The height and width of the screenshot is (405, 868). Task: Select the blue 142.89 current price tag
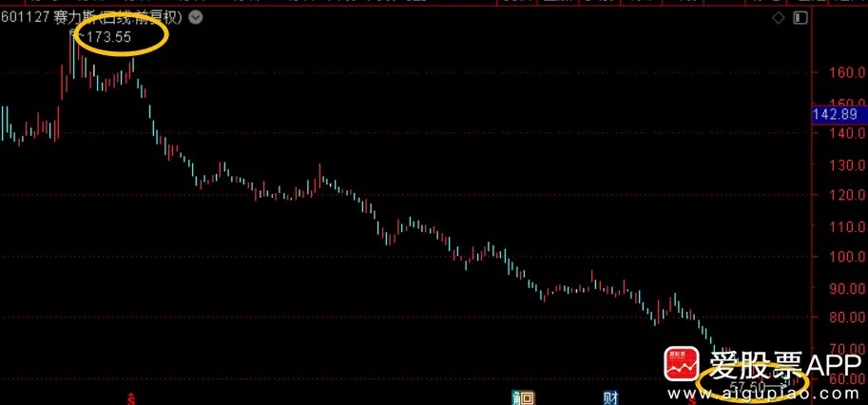839,114
